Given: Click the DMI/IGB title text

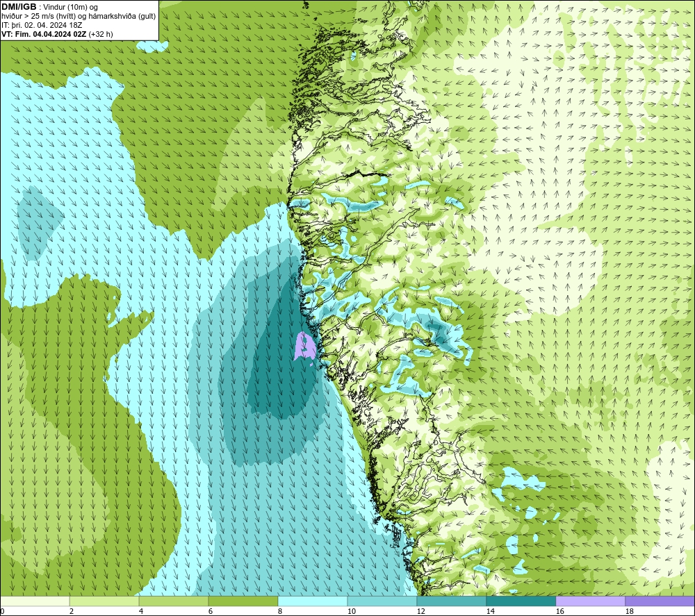Looking at the screenshot, I should [19, 7].
